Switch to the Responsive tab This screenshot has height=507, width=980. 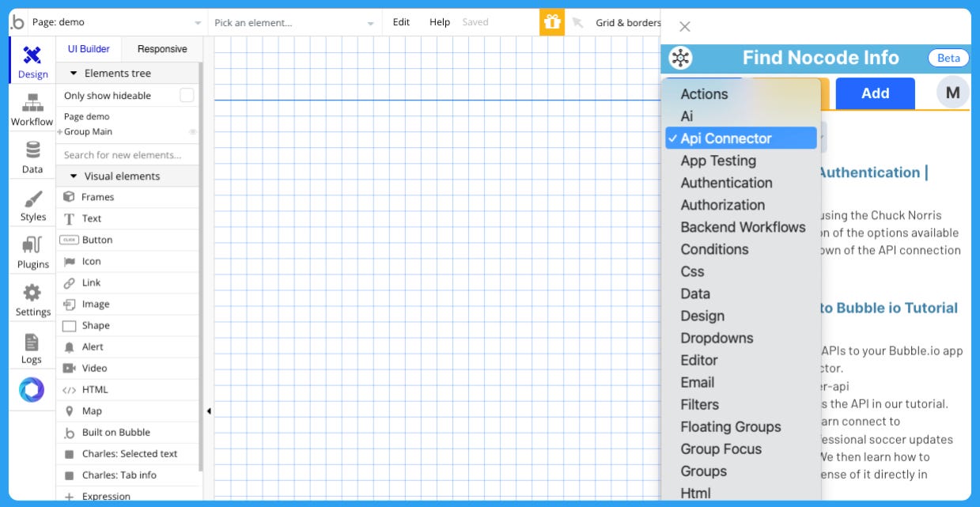click(x=162, y=49)
